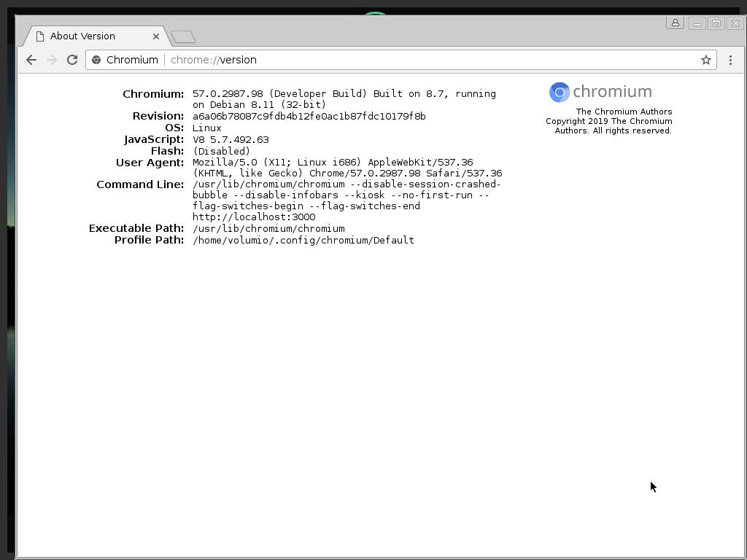Click the JavaScript: label
The image size is (747, 560).
(x=154, y=139)
